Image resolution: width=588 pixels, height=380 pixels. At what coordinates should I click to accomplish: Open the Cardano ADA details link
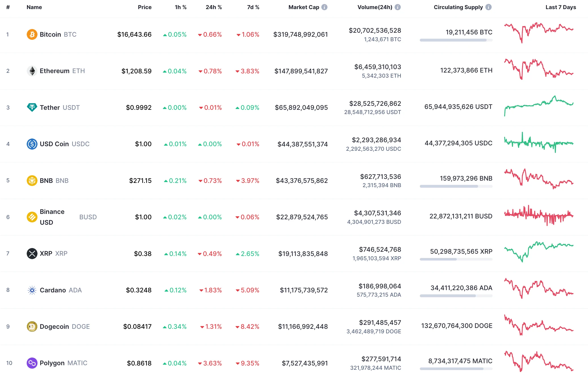pos(53,290)
